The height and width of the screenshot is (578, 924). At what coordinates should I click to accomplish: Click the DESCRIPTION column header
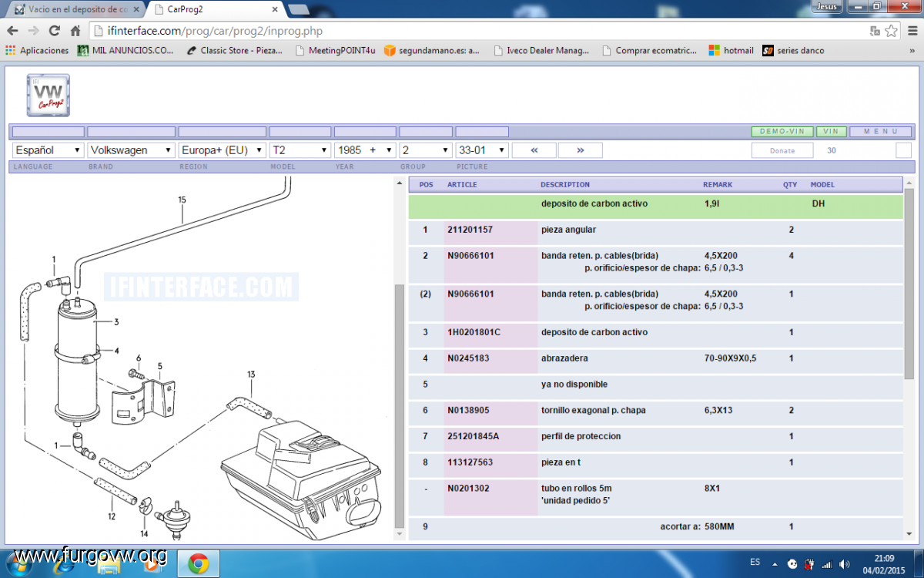(x=565, y=185)
